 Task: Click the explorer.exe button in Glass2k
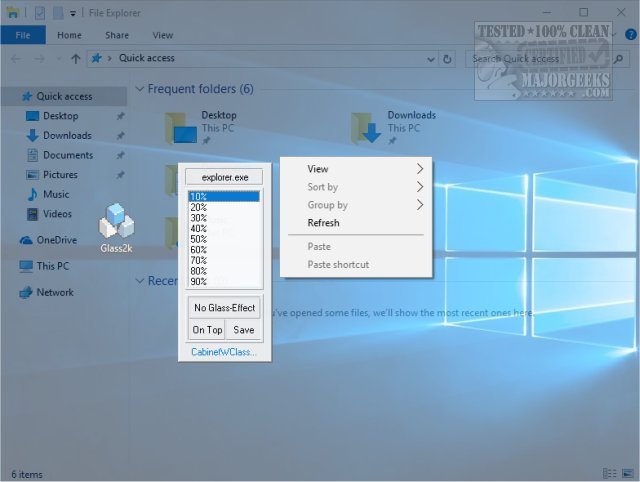point(224,177)
